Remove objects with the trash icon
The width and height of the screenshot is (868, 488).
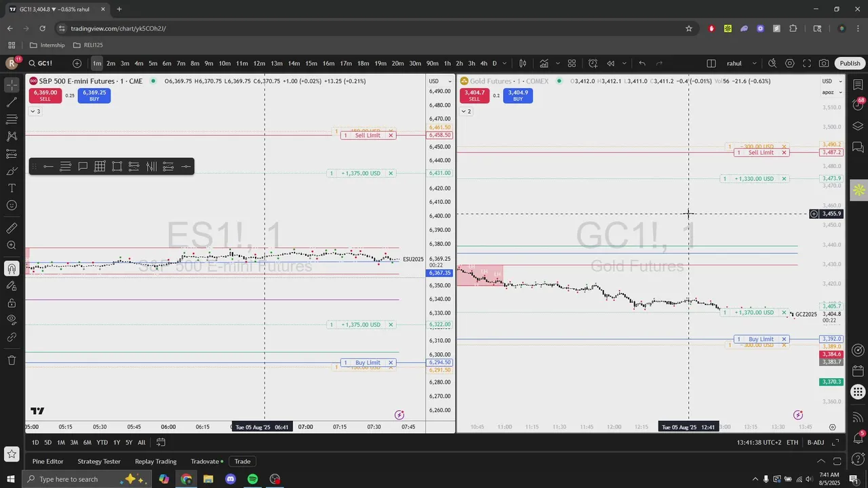coord(12,360)
